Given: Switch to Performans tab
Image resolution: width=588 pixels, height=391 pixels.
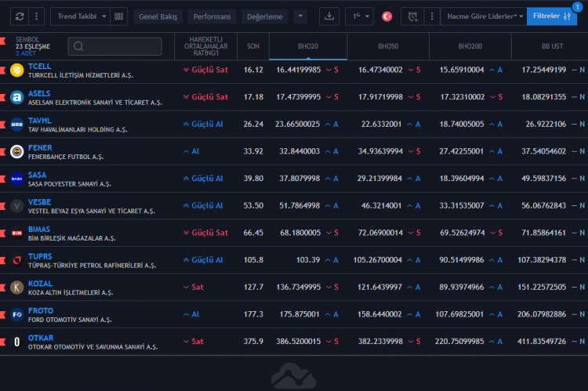Looking at the screenshot, I should [x=212, y=17].
